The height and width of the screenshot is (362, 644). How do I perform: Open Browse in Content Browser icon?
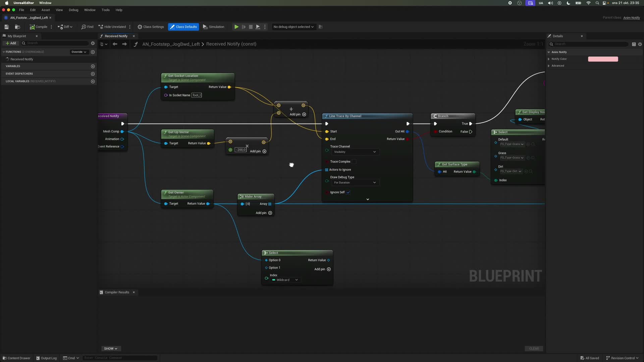click(17, 27)
